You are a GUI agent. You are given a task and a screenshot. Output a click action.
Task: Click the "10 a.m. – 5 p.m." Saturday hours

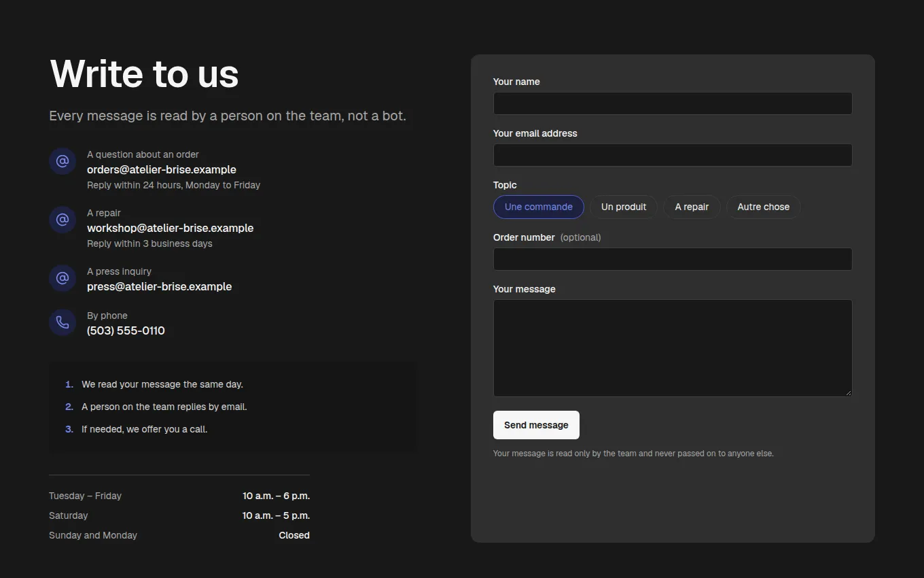276,515
